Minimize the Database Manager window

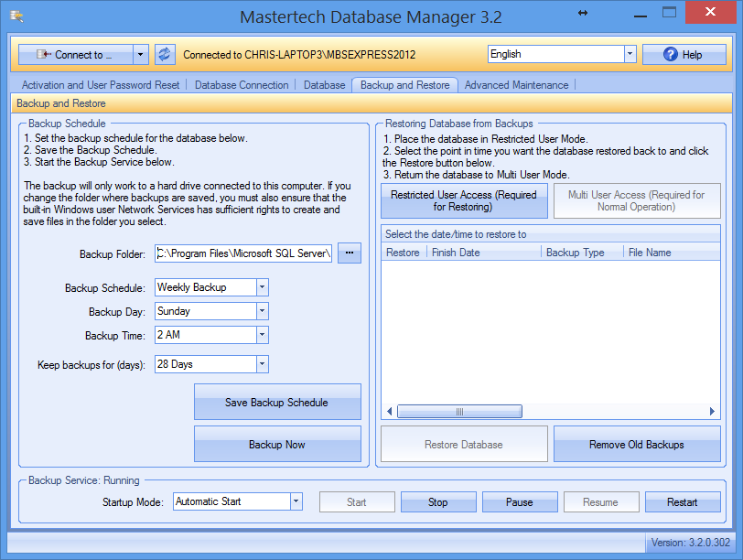[641, 16]
